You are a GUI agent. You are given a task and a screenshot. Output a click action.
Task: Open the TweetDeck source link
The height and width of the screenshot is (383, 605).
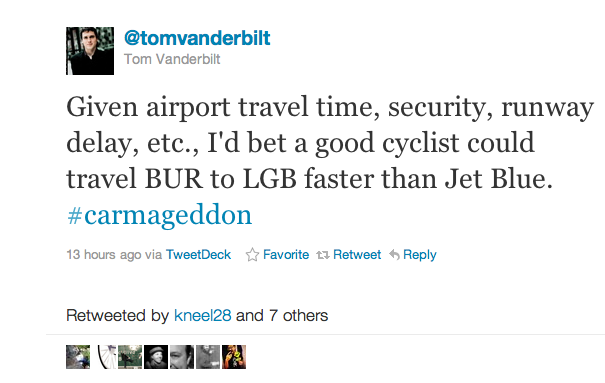(198, 255)
